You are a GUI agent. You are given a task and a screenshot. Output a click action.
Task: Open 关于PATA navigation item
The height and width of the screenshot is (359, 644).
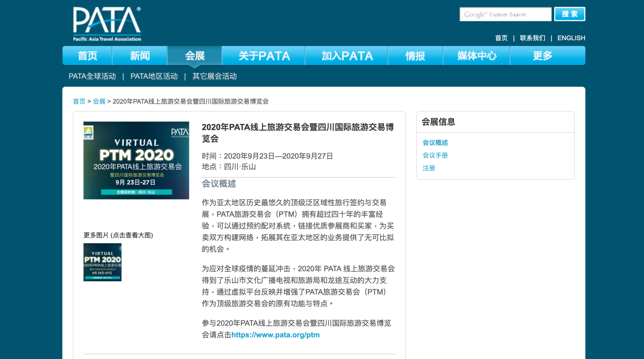[x=264, y=56]
